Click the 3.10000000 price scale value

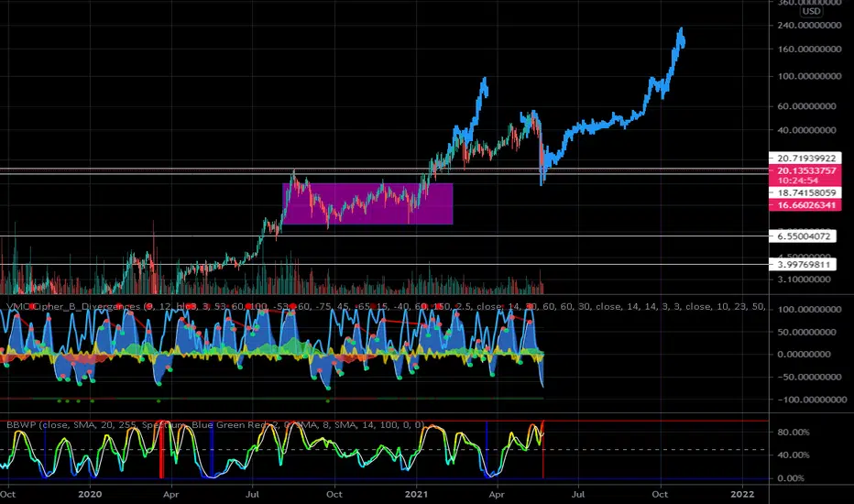[x=804, y=279]
